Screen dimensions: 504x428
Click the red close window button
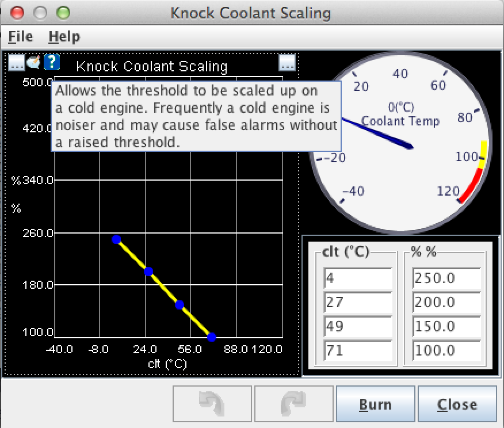point(17,13)
